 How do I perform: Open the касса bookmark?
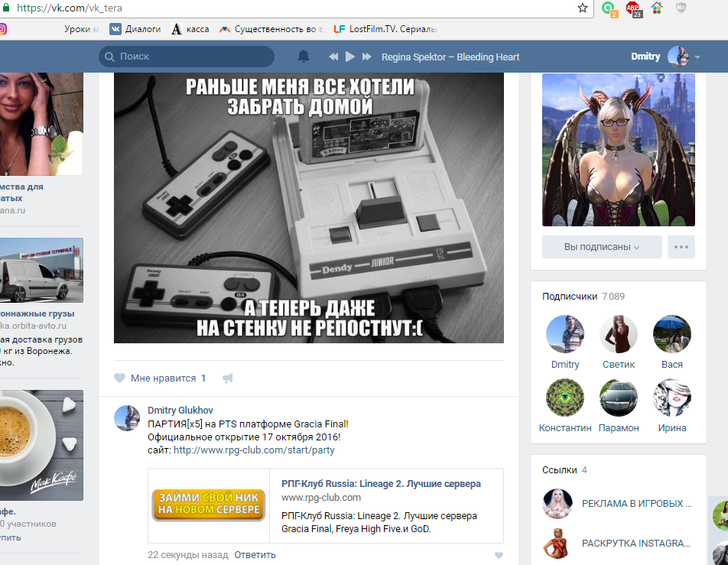tap(190, 29)
